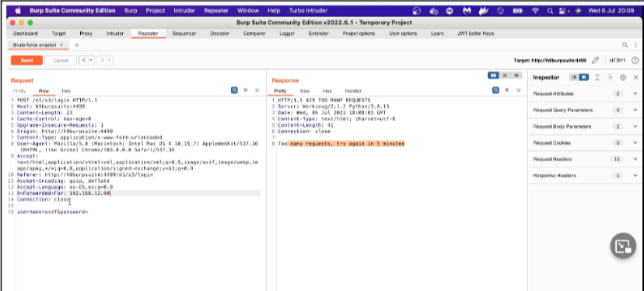Open the Wi-Fi status menu

(535, 11)
